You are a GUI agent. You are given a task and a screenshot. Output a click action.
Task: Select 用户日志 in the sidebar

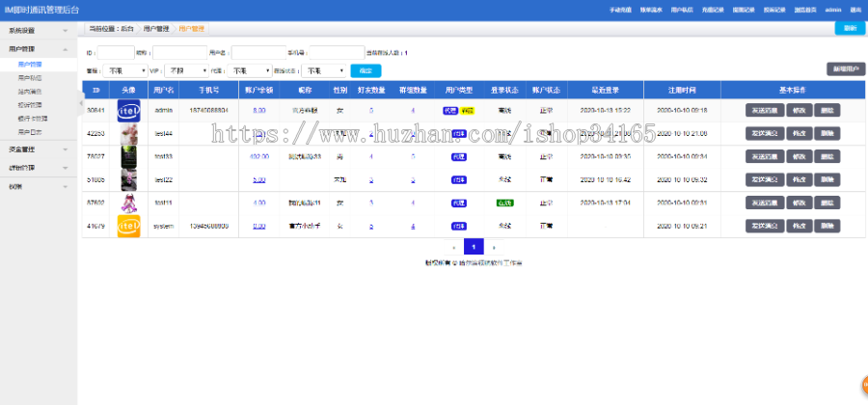[29, 130]
